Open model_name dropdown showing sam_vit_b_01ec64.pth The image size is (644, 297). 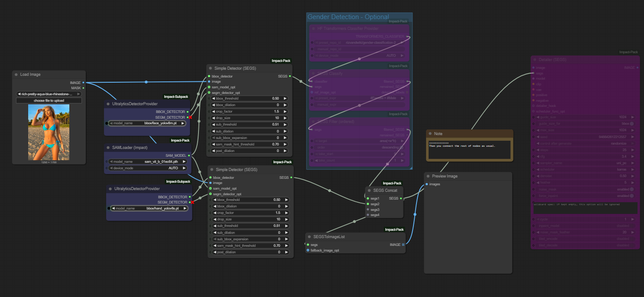[147, 161]
